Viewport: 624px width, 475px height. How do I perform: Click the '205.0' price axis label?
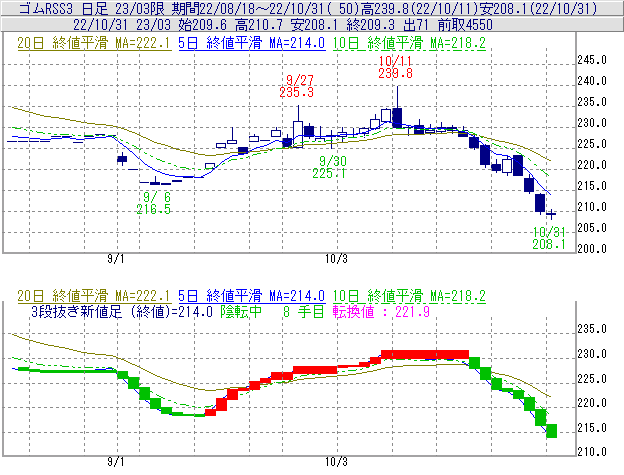(592, 228)
